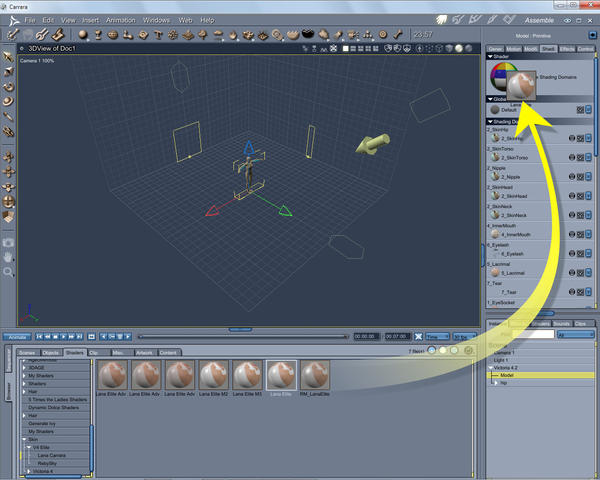Screen dimensions: 600x480
Task: Open the Motion properties tab
Action: (513, 49)
